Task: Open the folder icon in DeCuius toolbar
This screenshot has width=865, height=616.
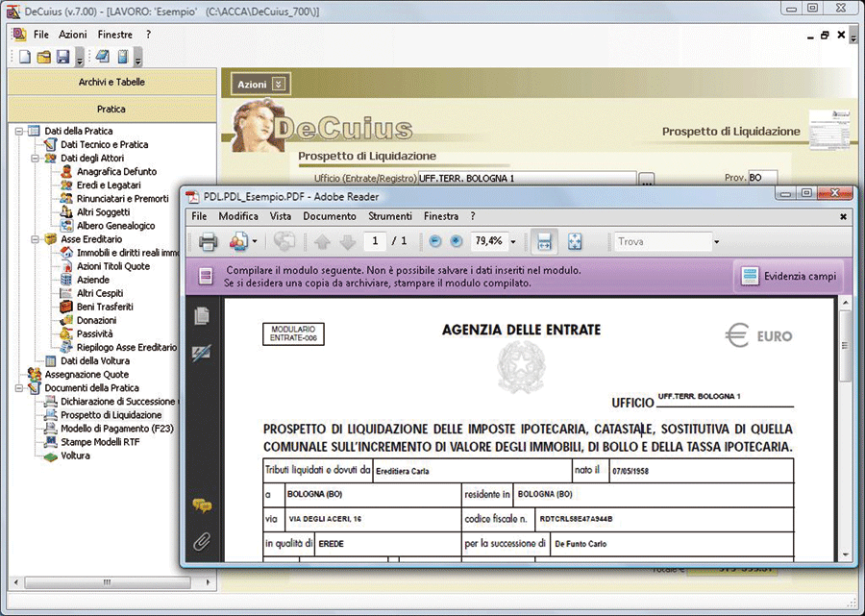Action: click(43, 57)
